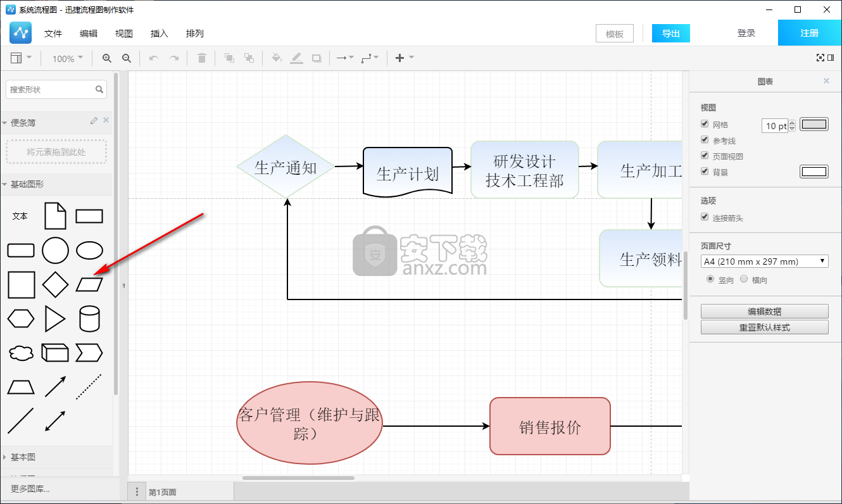Open the waypoint connector style dropdown
Screen dimensions: 842x504
tap(370, 58)
